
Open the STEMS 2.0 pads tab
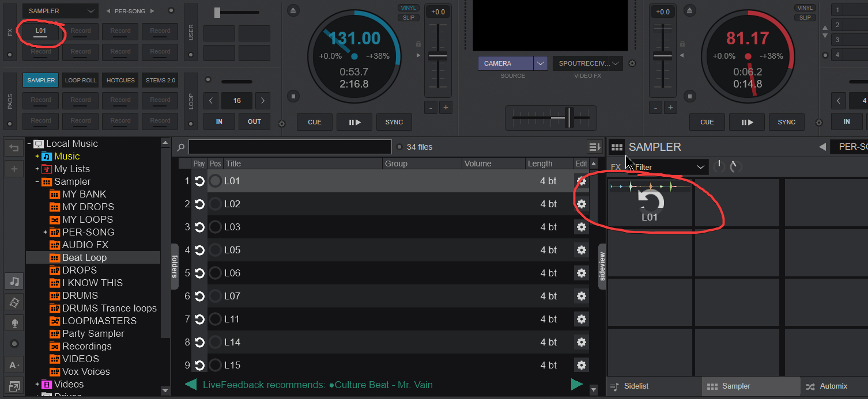[160, 79]
